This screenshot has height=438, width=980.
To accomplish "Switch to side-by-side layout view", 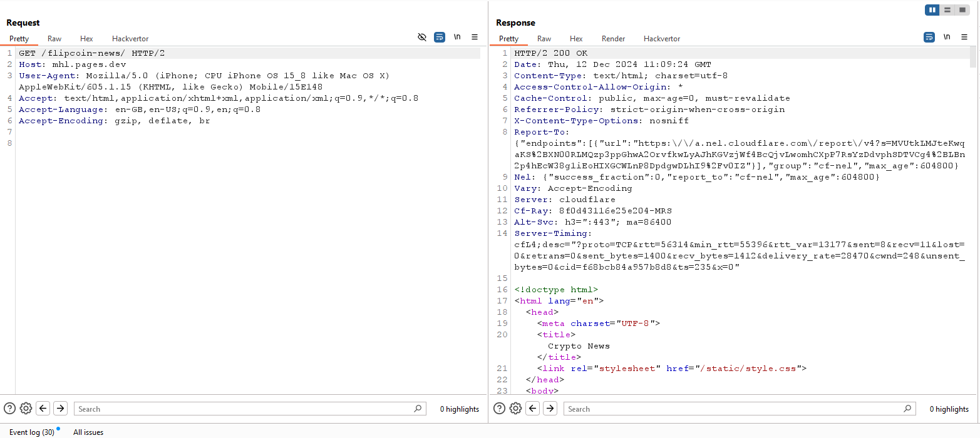I will coord(932,10).
